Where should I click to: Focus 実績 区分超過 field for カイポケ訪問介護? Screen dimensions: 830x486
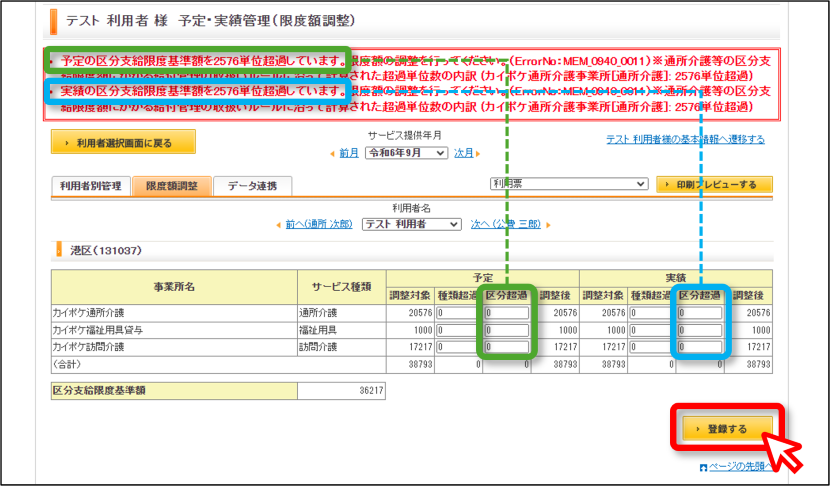(700, 347)
